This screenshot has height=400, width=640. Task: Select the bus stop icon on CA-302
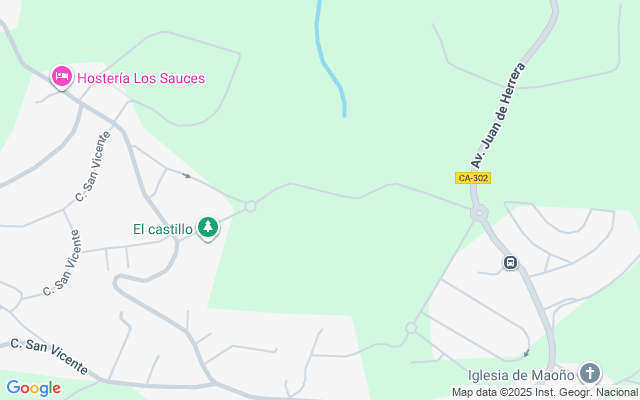tap(510, 262)
